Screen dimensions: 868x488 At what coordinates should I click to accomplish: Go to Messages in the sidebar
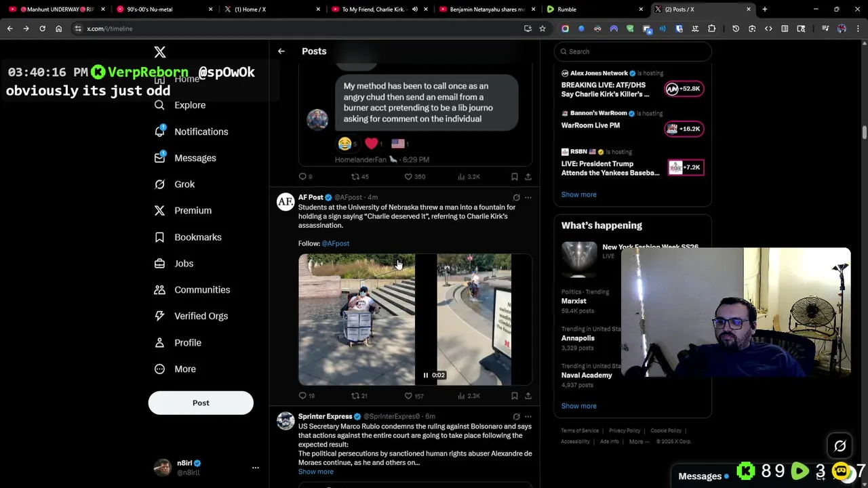pos(185,158)
